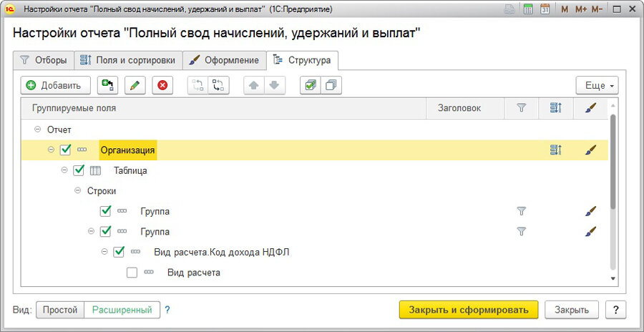Click the Добавить button
The width and height of the screenshot is (644, 332).
55,85
